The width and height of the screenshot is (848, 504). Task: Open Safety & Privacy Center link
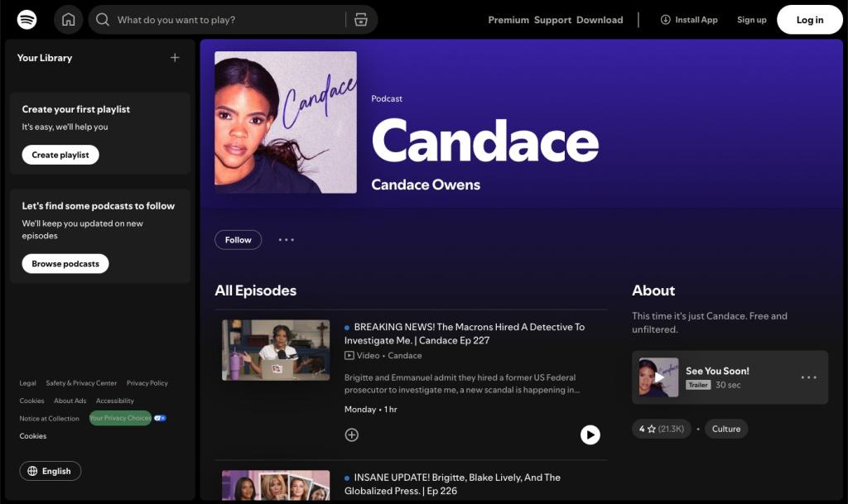coord(81,383)
